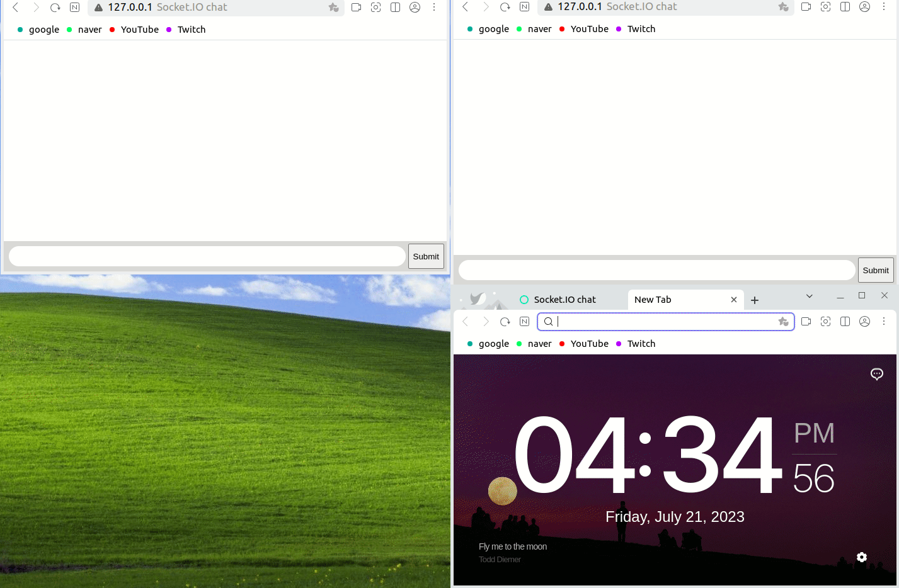Click forward arrow in bottom-right window
This screenshot has height=588, width=899.
(486, 322)
